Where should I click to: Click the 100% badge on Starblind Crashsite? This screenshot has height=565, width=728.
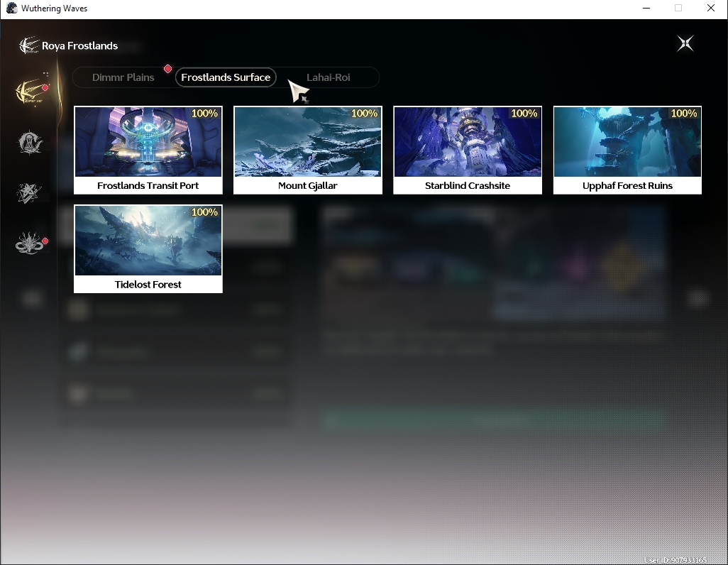coord(524,114)
